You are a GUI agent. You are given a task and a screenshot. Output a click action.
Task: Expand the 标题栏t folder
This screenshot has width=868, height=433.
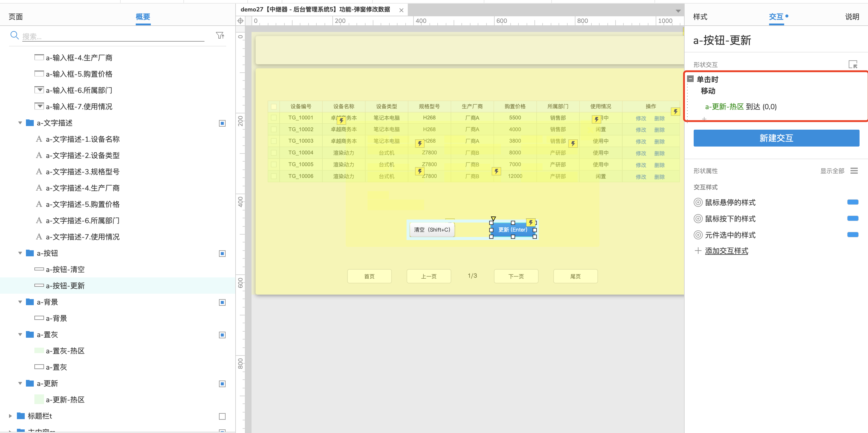[x=11, y=416]
